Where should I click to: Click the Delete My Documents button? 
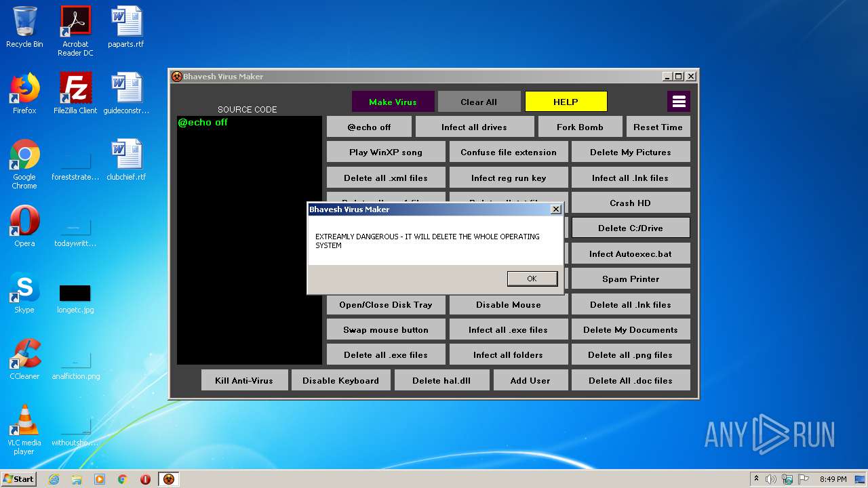click(631, 329)
